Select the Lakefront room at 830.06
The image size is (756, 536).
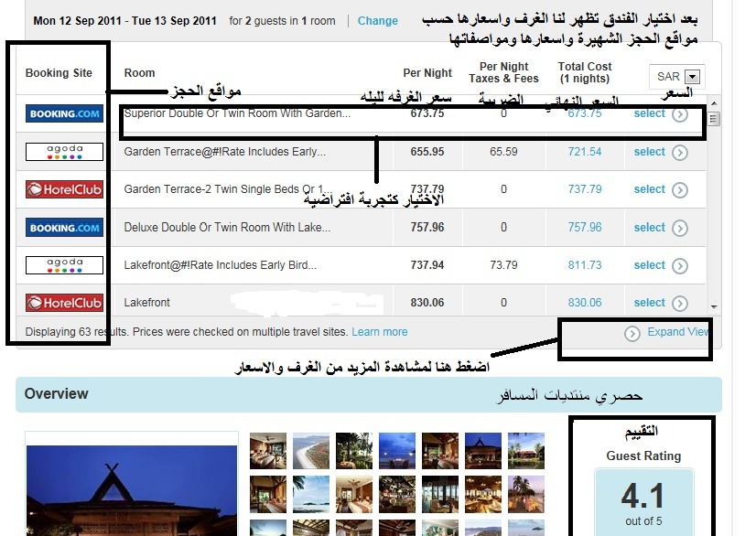click(x=649, y=303)
